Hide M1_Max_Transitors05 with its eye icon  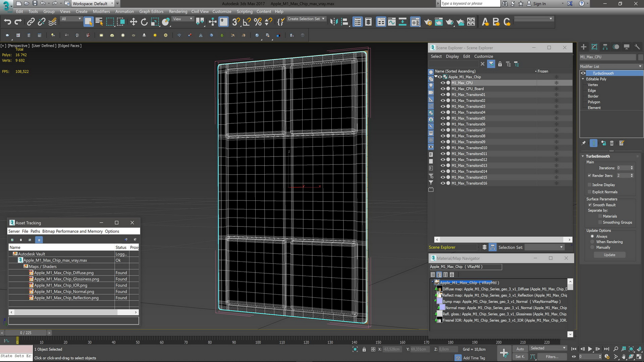point(443,118)
